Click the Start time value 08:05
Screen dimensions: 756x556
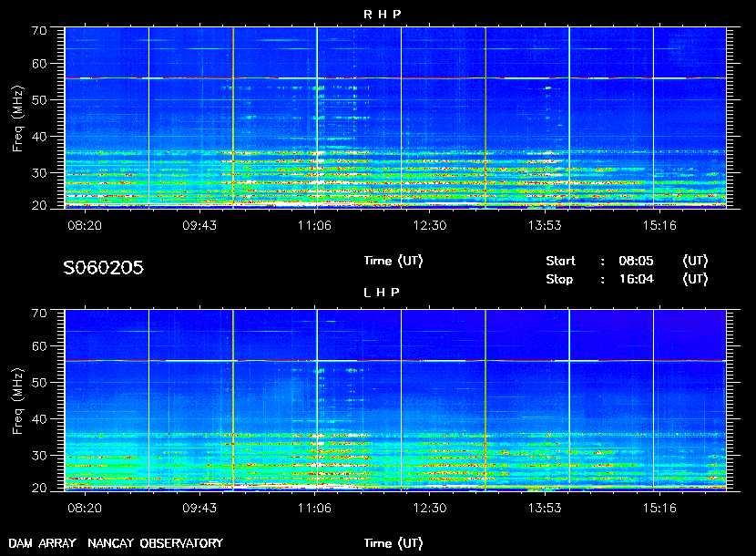click(636, 261)
